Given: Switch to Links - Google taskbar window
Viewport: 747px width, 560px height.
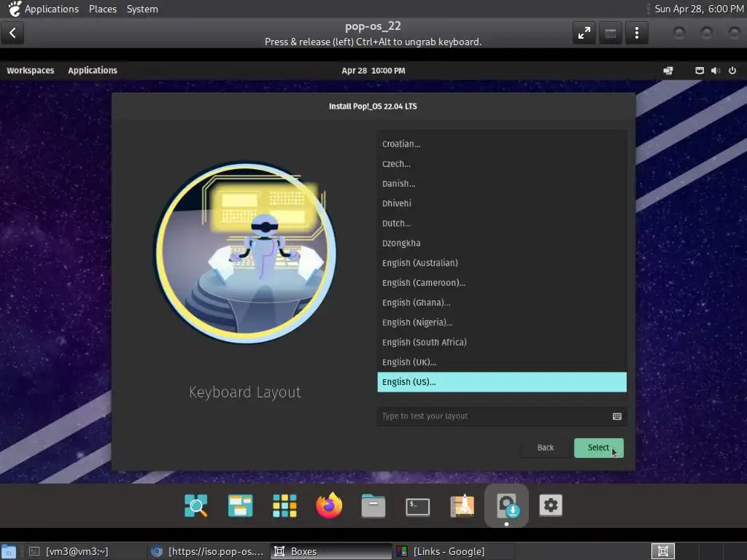Looking at the screenshot, I should 454,551.
